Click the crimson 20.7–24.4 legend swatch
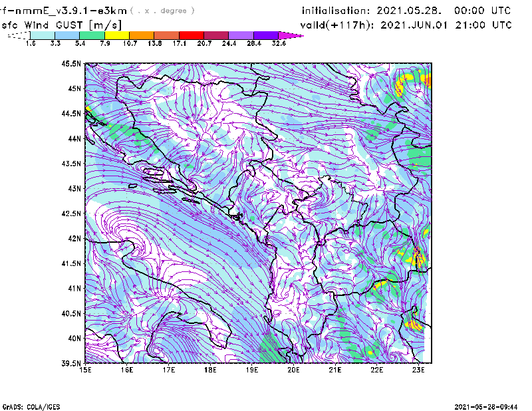Viewport: 532px width, 411px height. 216,35
